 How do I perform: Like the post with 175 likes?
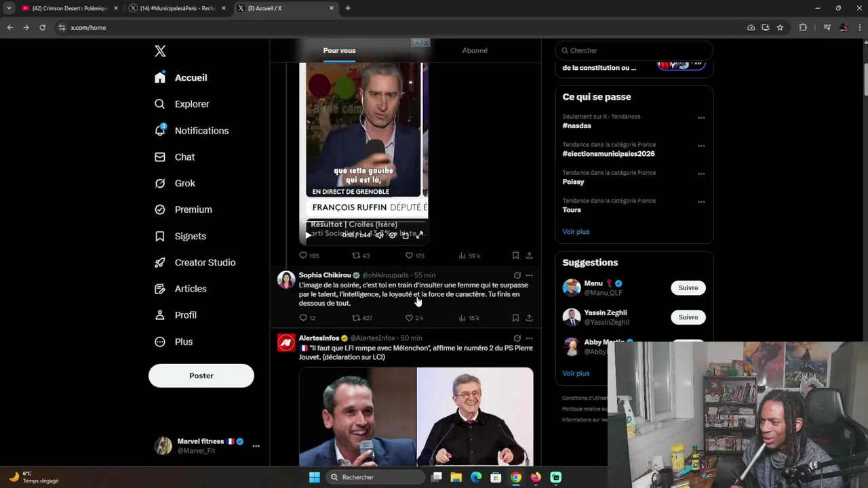(x=414, y=256)
